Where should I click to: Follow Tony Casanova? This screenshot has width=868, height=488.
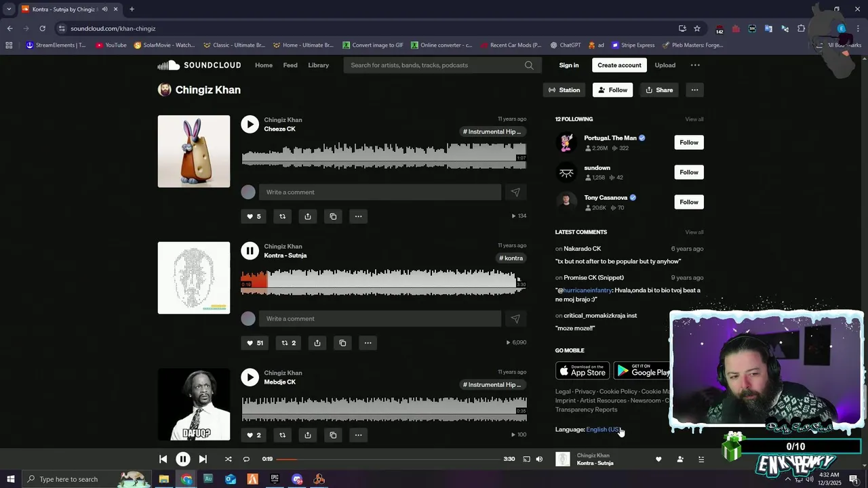[689, 202]
